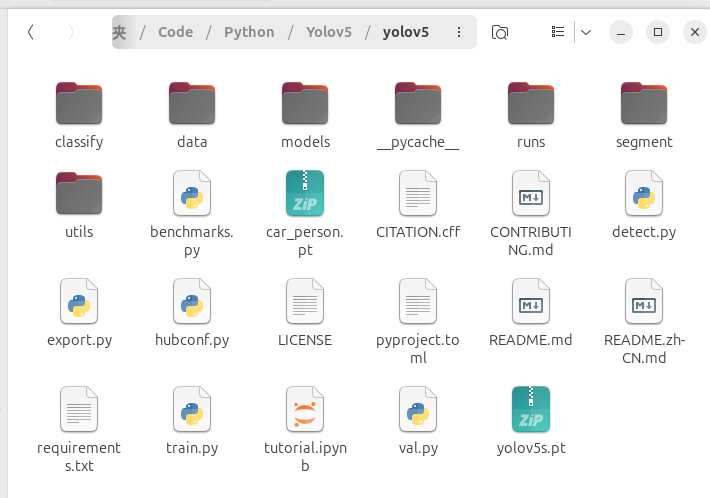The width and height of the screenshot is (710, 498).
Task: Switch to list view mode
Action: tap(558, 32)
